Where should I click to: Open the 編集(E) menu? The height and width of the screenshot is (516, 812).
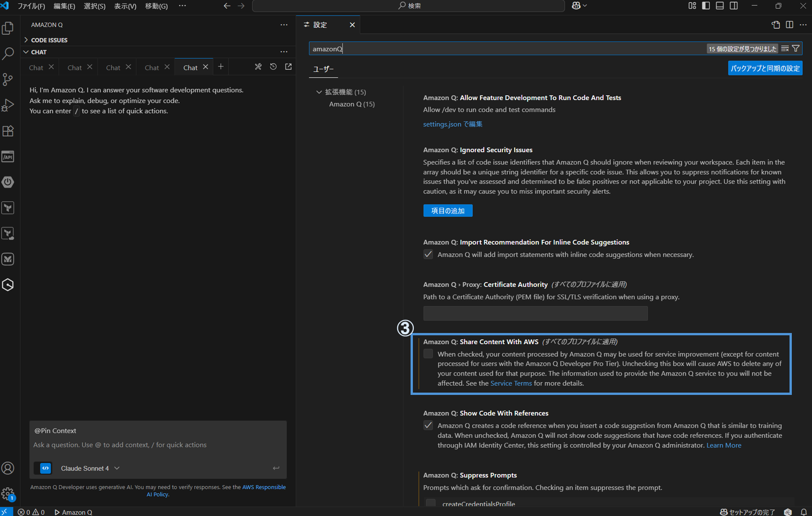click(x=64, y=6)
